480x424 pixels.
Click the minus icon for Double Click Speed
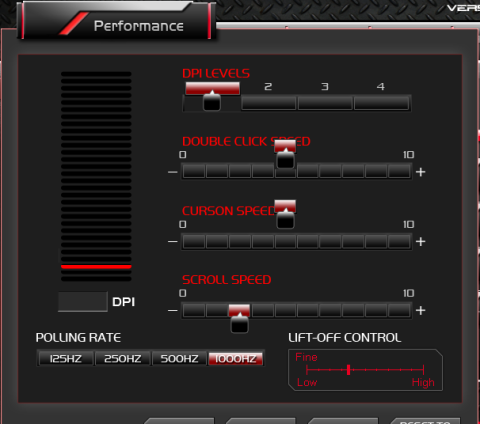tap(173, 172)
